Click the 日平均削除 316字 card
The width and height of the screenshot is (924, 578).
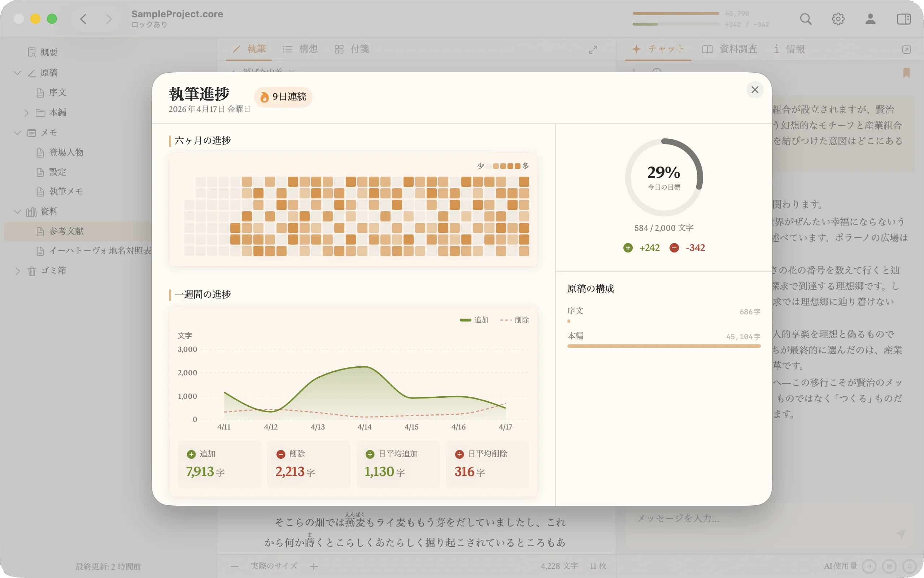click(487, 464)
